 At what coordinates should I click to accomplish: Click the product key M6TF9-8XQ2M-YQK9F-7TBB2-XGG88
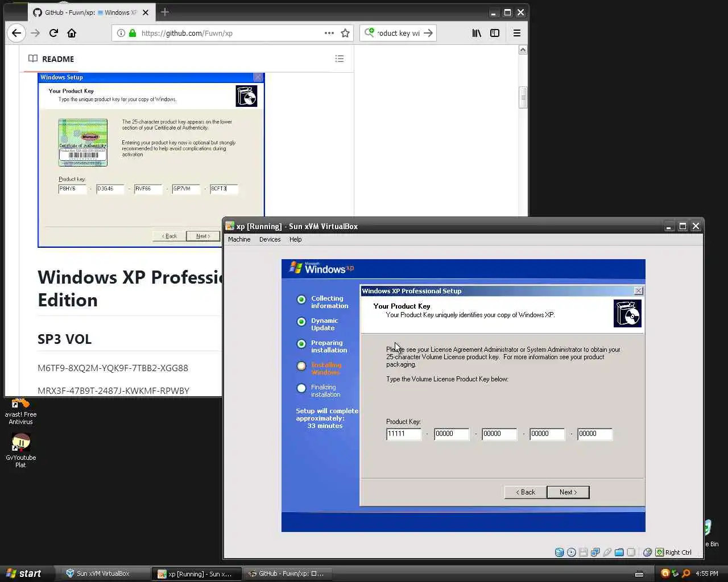pyautogui.click(x=113, y=368)
